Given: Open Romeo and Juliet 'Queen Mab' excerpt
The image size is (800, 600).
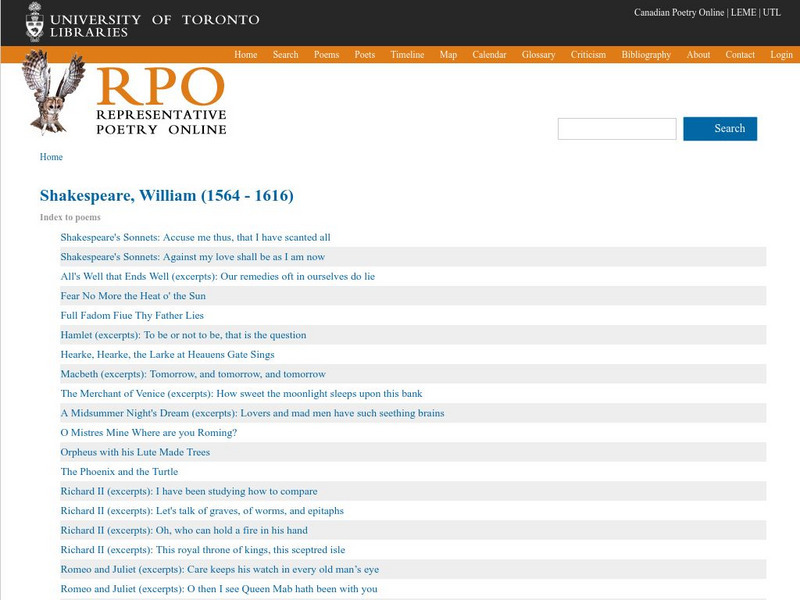Looking at the screenshot, I should click(x=219, y=589).
